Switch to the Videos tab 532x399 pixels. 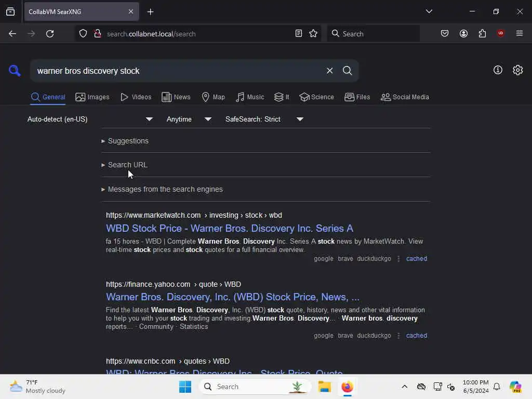136,97
